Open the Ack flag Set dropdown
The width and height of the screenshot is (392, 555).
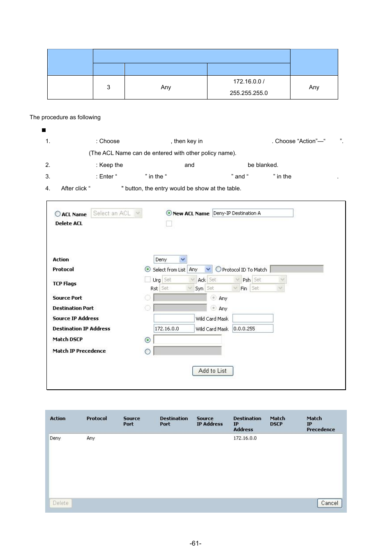[224, 280]
